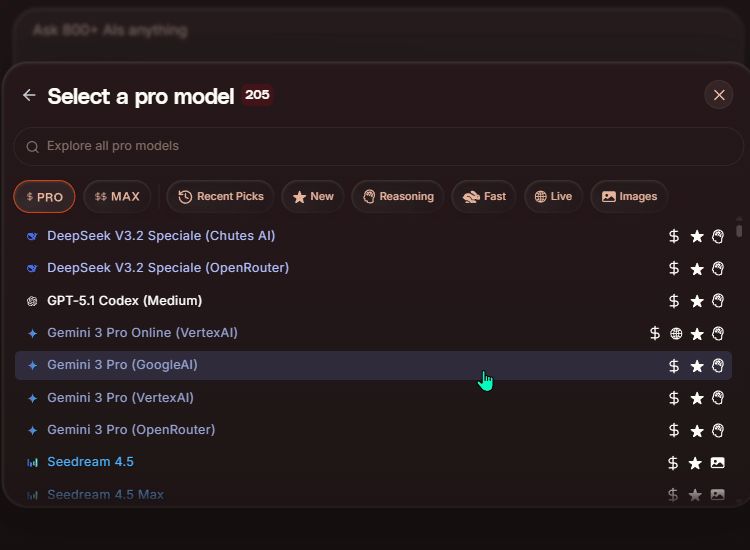Click the back arrow beside Select a pro model
The height and width of the screenshot is (550, 750).
29,95
